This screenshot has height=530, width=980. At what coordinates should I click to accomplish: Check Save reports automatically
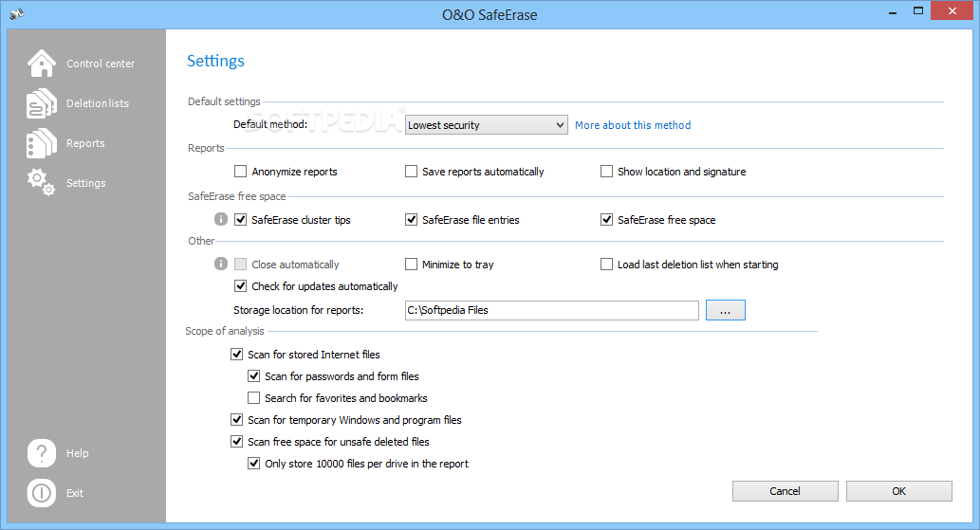tap(411, 171)
